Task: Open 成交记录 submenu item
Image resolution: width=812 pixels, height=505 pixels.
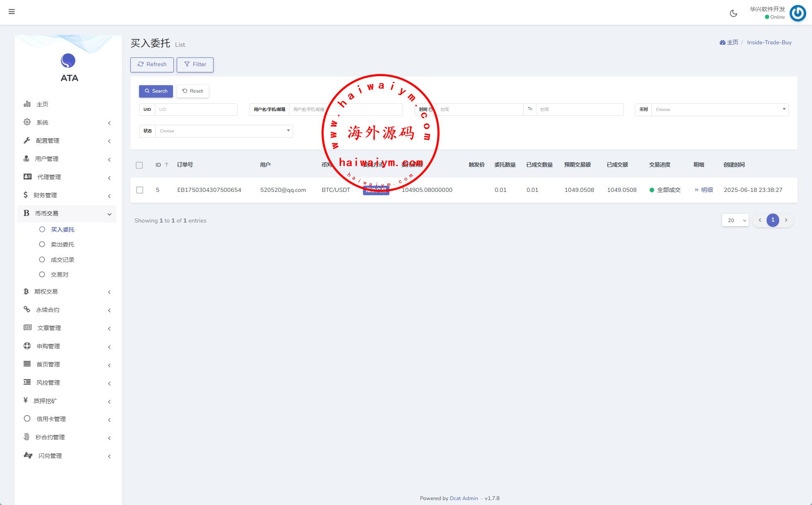Action: [x=62, y=260]
